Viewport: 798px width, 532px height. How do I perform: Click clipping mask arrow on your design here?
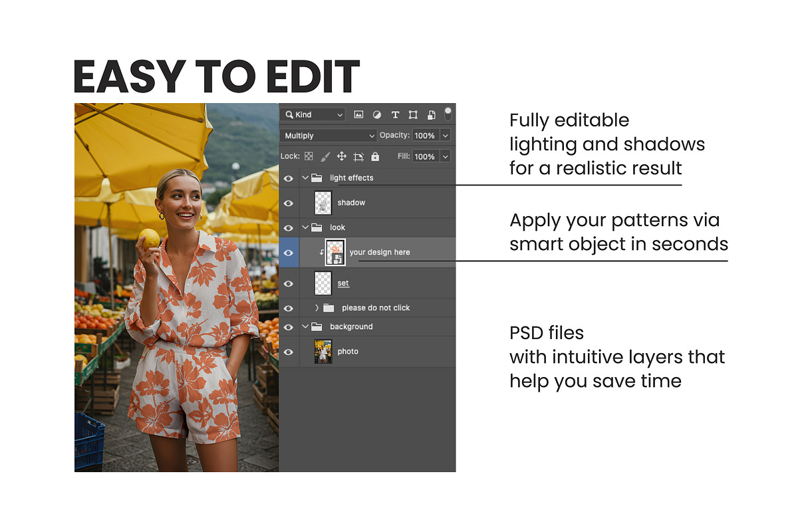coord(321,253)
